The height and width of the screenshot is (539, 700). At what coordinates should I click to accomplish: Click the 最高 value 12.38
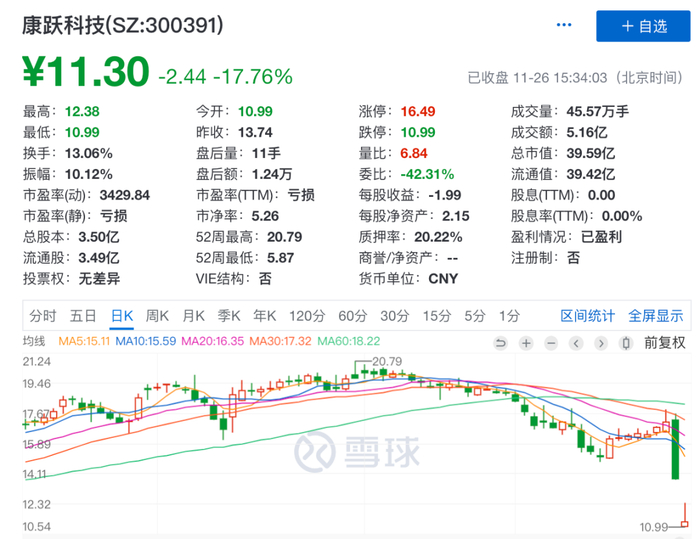coord(82,112)
